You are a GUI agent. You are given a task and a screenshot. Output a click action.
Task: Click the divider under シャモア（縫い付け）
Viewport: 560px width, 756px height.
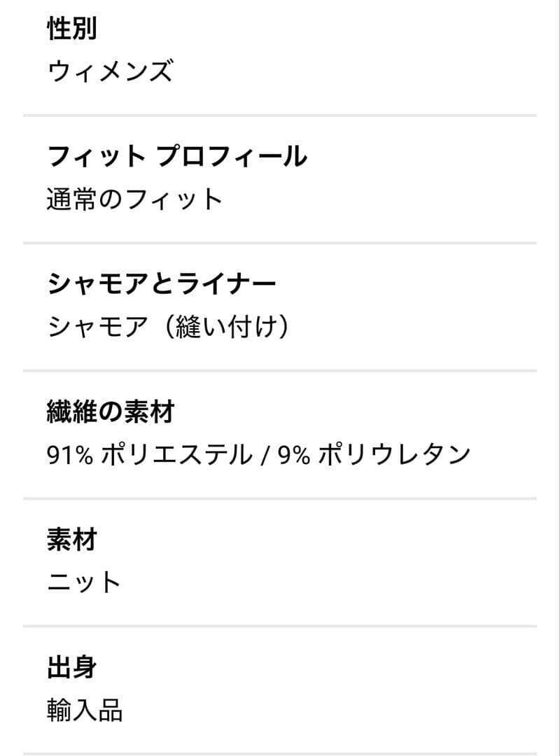pyautogui.click(x=280, y=370)
